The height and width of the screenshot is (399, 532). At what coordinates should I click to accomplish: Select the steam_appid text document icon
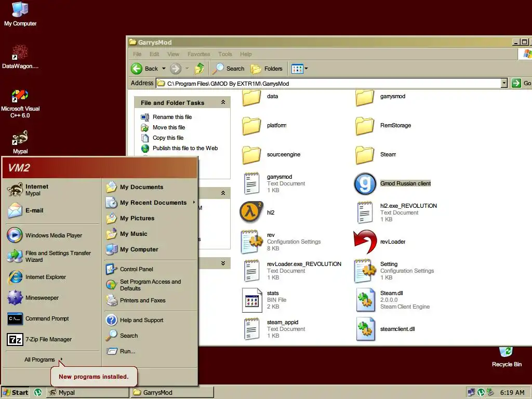pos(251,329)
